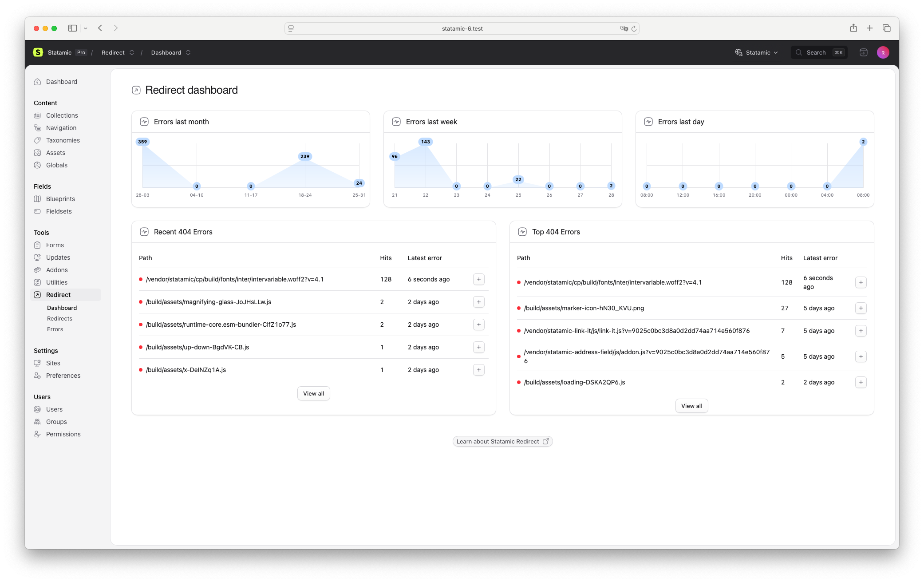Open the Dashboard breadcrumb dropdown

pyautogui.click(x=188, y=52)
